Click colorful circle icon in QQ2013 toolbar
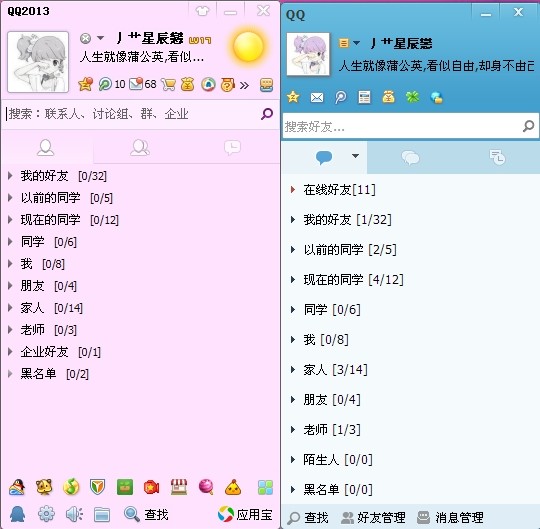 (208, 84)
